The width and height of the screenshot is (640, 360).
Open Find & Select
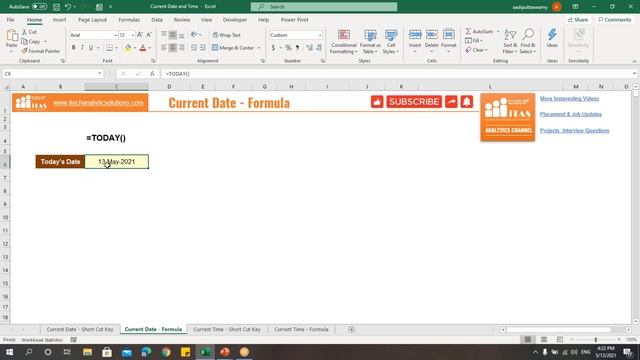528,41
